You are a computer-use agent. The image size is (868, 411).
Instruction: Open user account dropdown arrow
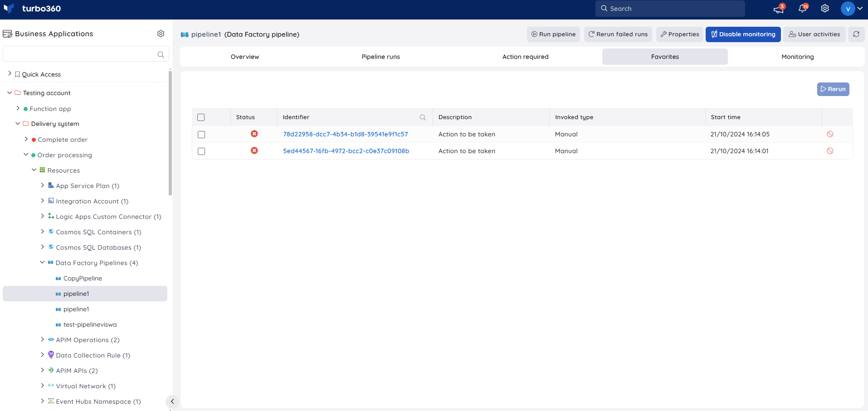tap(860, 9)
